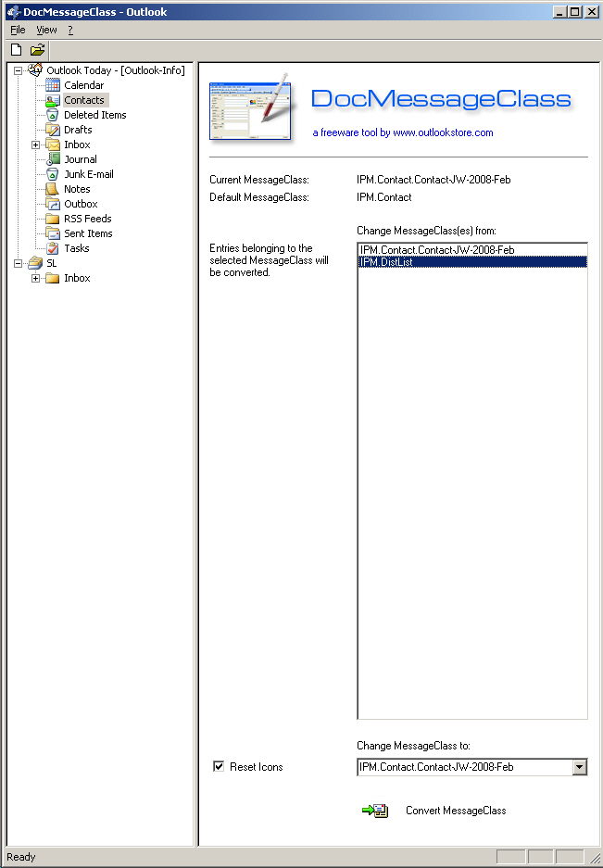Screen dimensions: 603x868
Task: Select the Tasks label
Action: 77,248
